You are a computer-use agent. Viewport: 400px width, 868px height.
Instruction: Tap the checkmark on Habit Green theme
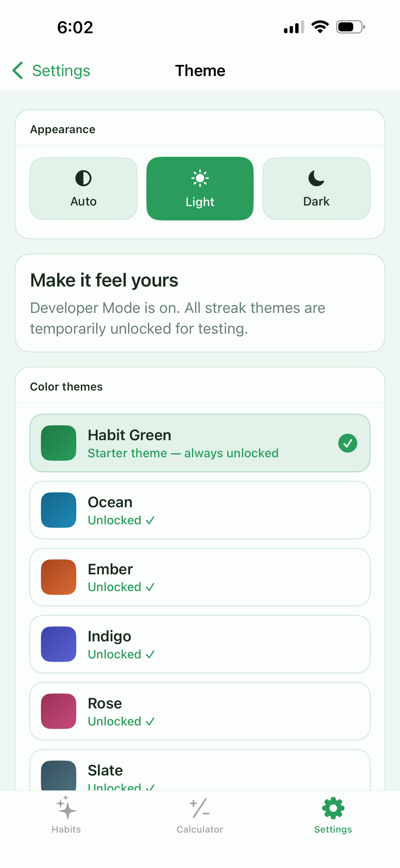(348, 443)
